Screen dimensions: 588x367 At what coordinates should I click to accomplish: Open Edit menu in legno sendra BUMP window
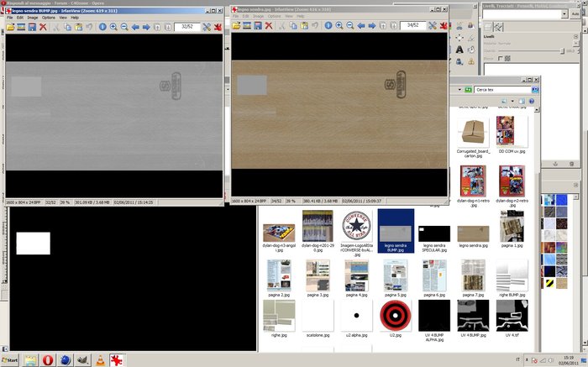coord(20,18)
